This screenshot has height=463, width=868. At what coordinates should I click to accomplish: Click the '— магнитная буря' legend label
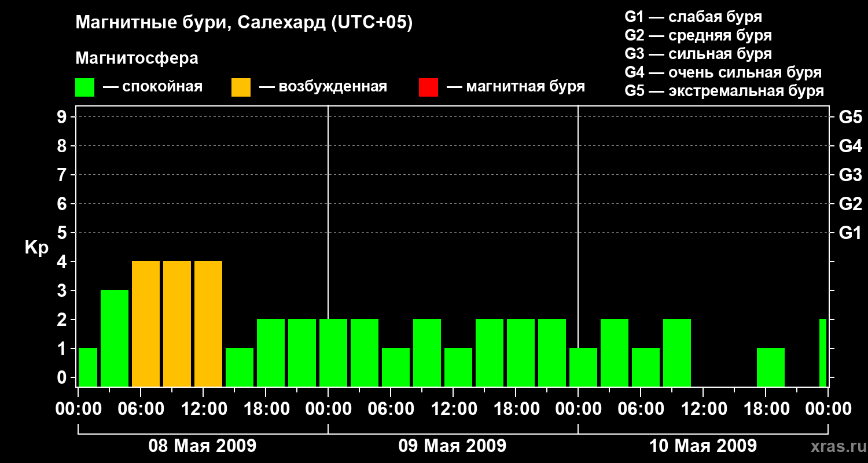516,87
